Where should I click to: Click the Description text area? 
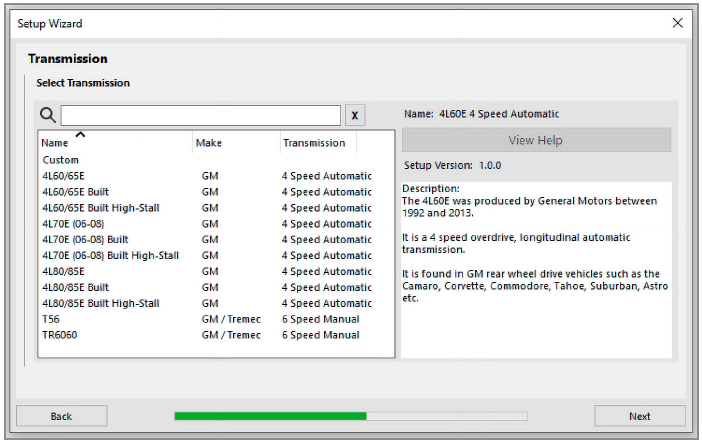pos(536,269)
